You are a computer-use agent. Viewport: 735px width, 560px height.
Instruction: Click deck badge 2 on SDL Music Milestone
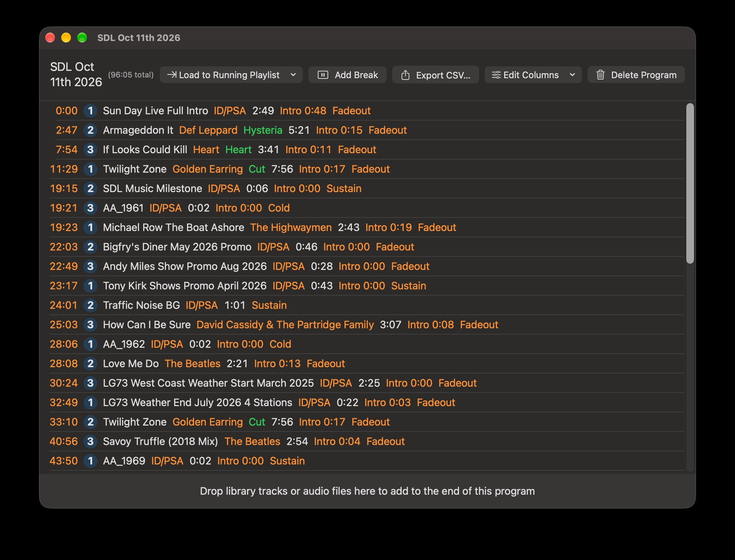[x=90, y=189]
